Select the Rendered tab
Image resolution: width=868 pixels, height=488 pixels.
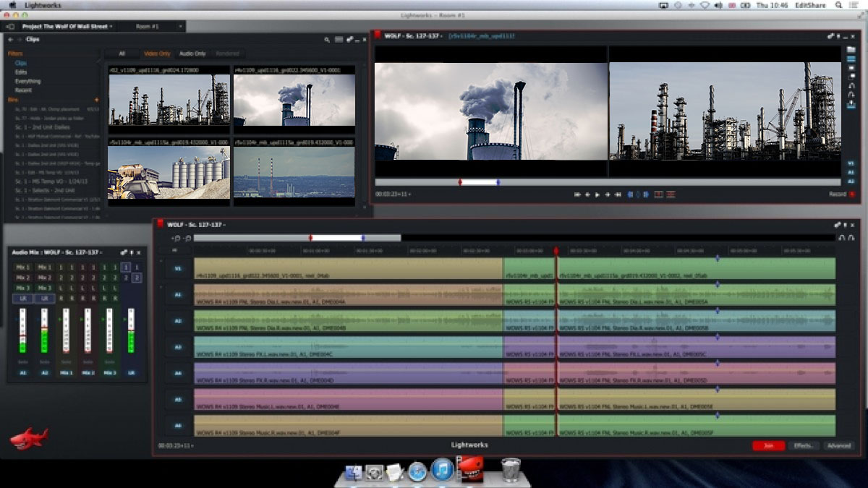(227, 53)
